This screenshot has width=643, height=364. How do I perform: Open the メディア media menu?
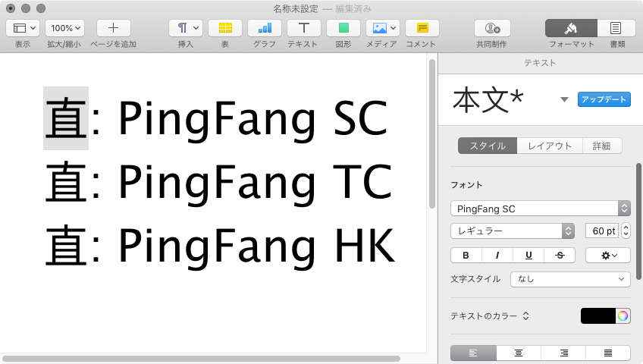coord(383,28)
